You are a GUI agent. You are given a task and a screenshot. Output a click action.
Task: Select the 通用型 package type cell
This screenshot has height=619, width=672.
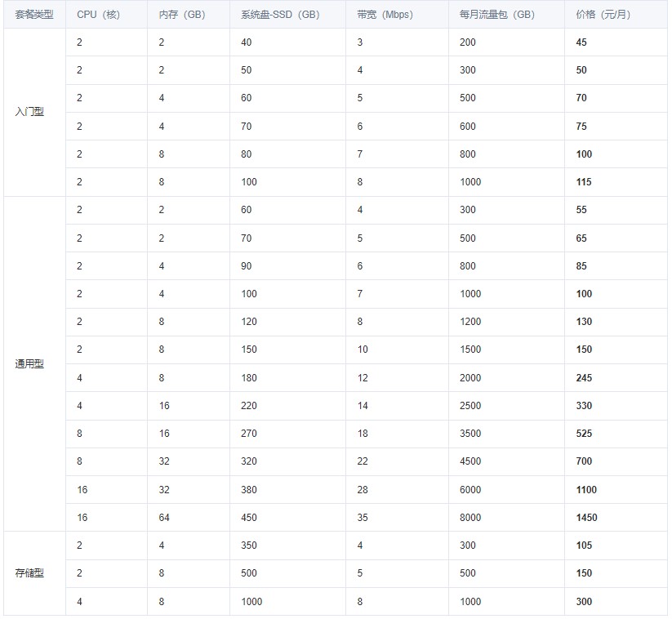coord(34,364)
